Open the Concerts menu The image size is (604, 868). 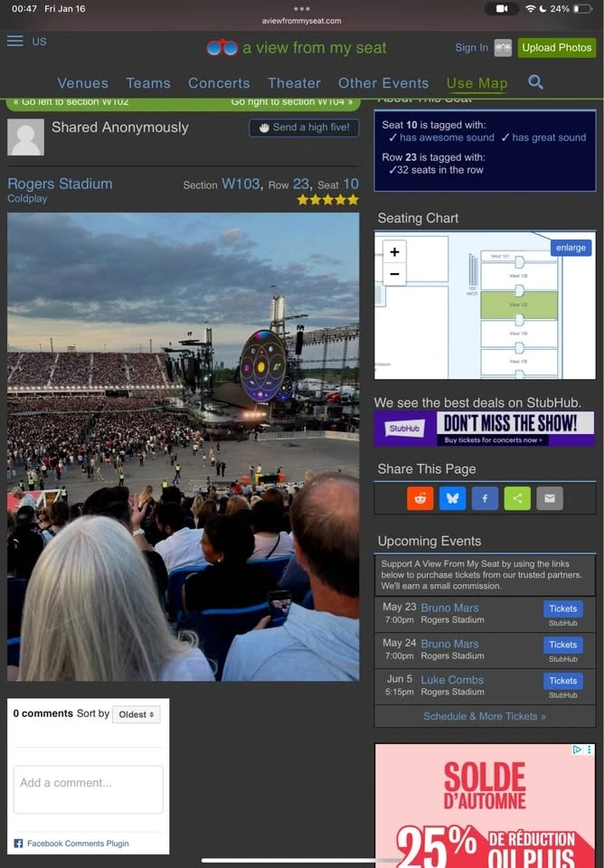point(219,83)
